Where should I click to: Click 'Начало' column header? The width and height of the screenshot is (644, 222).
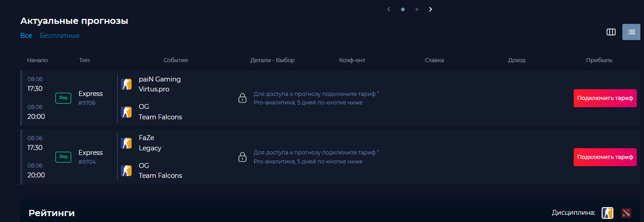[x=37, y=60]
